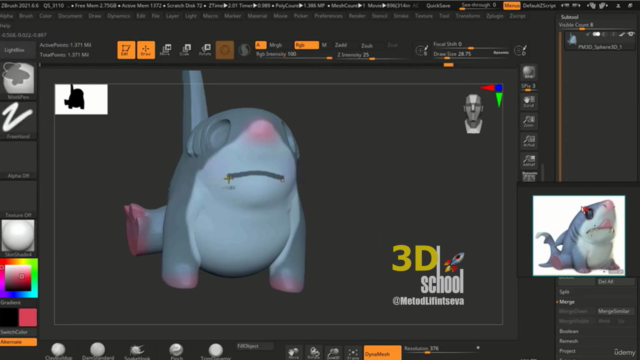This screenshot has width=640, height=360.
Task: Toggle the A color mode button
Action: click(x=261, y=45)
